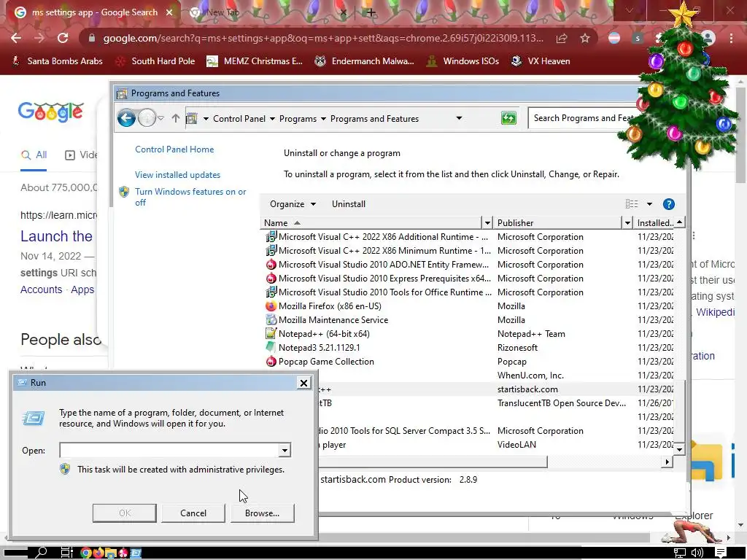Go up one level in Control Panel
The image size is (747, 560).
point(175,118)
